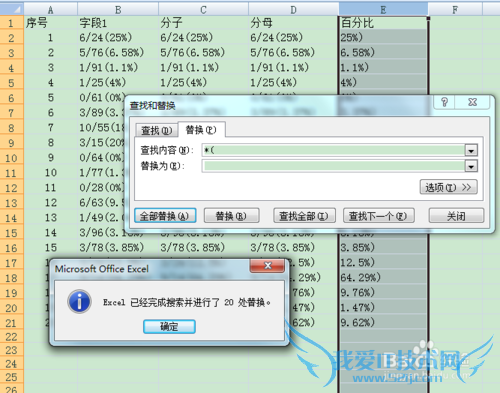The width and height of the screenshot is (500, 393).
Task: Select column B header
Action: pos(118,9)
